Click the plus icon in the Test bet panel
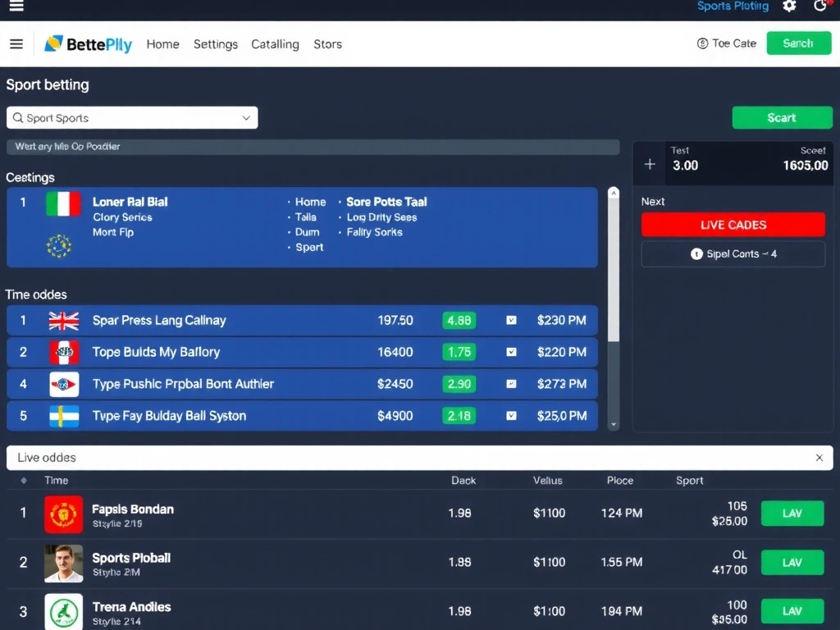This screenshot has height=630, width=840. click(x=649, y=163)
